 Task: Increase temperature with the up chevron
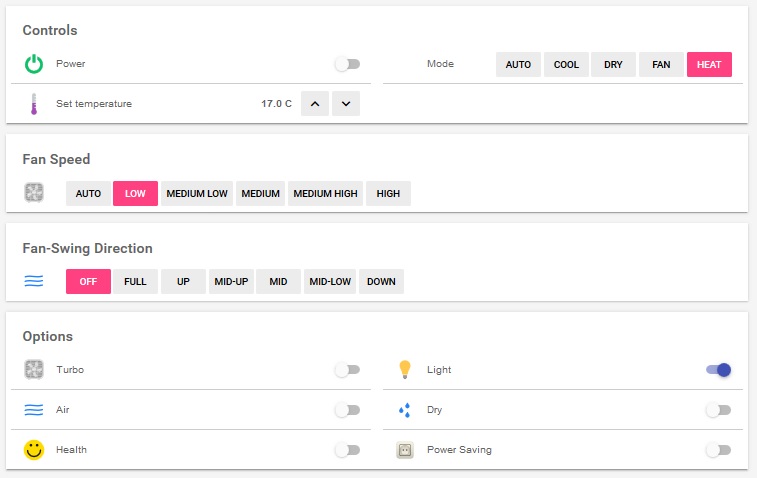pos(314,104)
